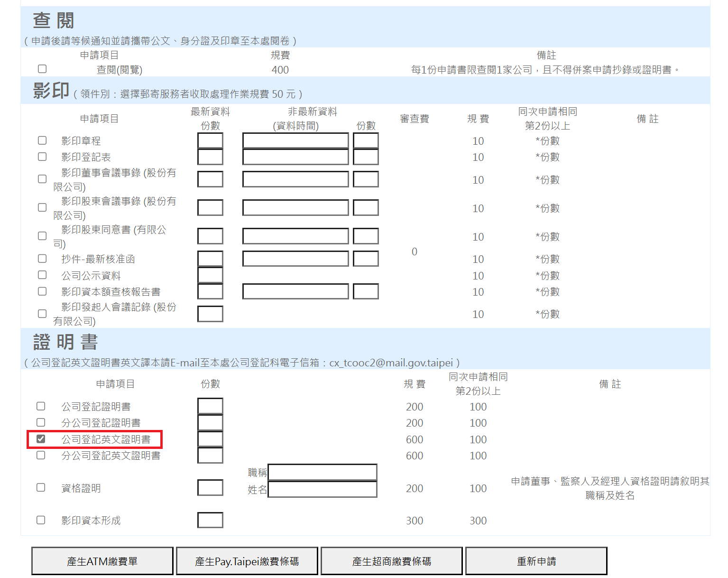Viewport: 728px width, 578px height.
Task: Click the 職稱 input field
Action: tap(323, 472)
